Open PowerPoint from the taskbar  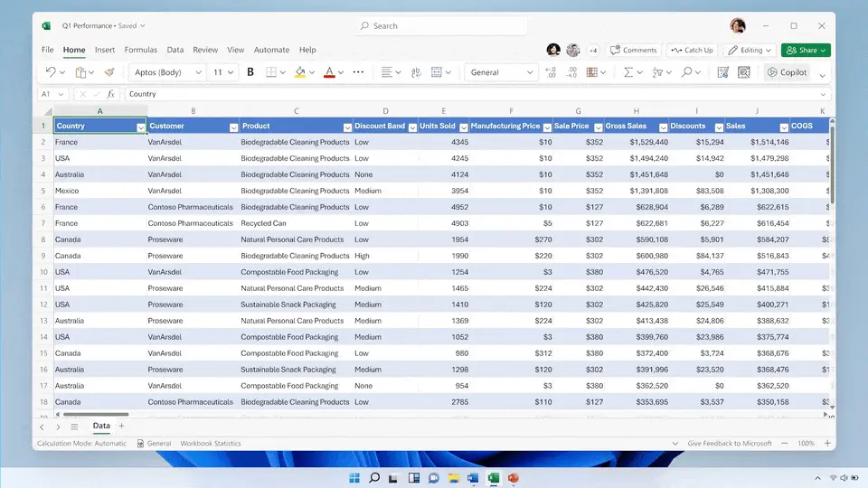pyautogui.click(x=514, y=478)
